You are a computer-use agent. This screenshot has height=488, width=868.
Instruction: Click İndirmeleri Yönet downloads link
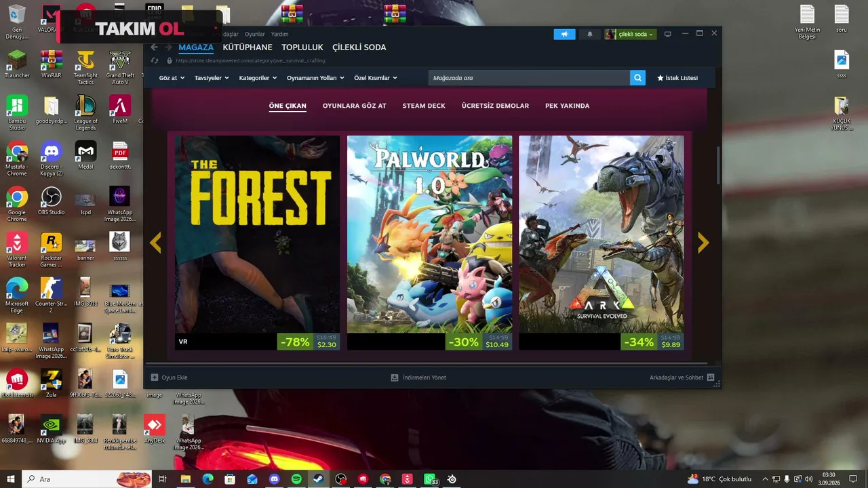pos(418,378)
